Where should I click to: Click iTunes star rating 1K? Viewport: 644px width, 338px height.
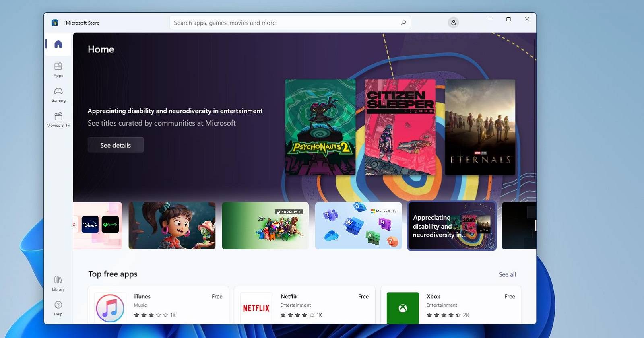click(x=155, y=315)
